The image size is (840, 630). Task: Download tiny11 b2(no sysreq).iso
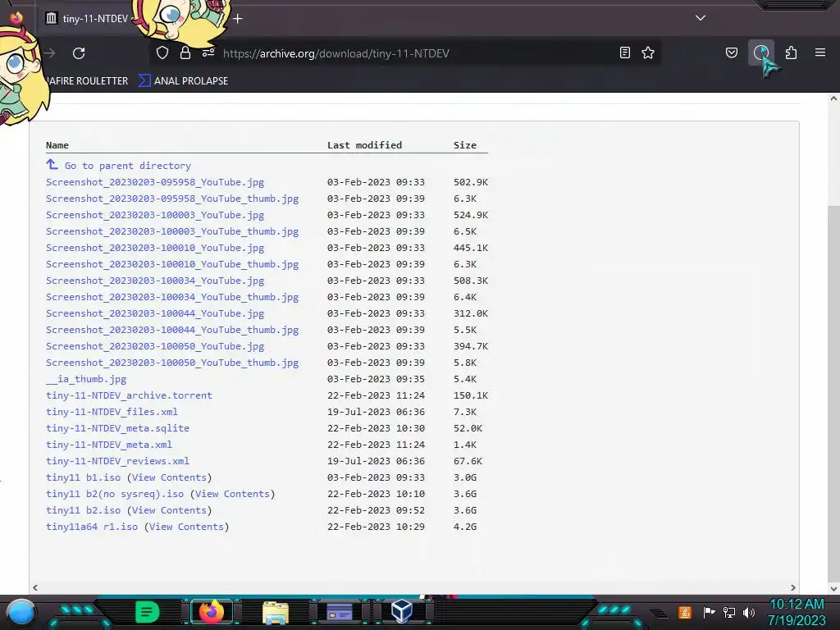[x=115, y=494]
